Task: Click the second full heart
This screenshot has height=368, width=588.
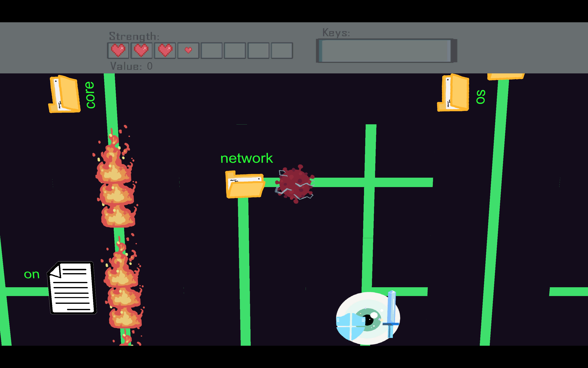Action: coord(141,50)
